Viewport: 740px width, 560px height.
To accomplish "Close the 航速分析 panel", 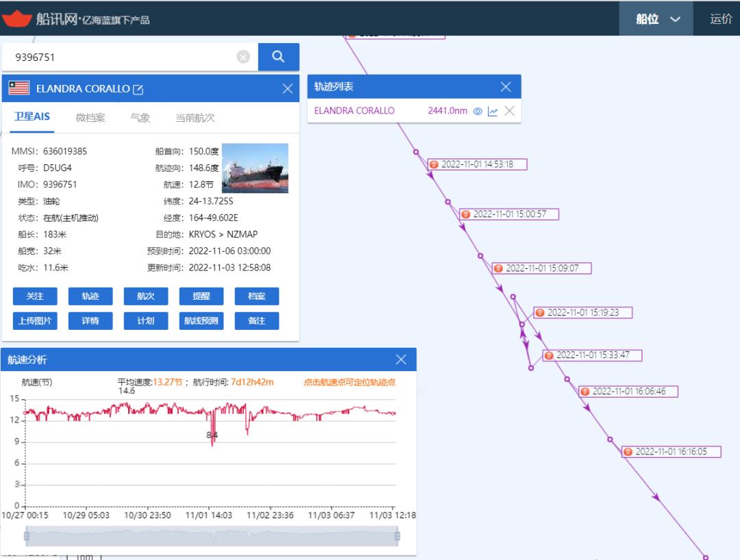I will tap(402, 359).
